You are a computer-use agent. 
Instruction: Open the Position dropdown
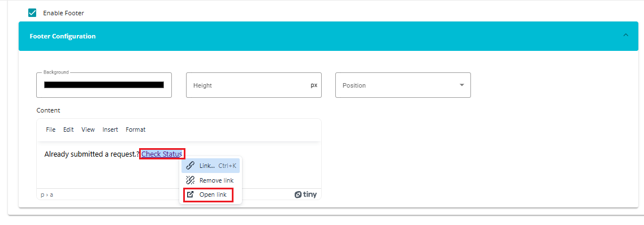tap(403, 85)
